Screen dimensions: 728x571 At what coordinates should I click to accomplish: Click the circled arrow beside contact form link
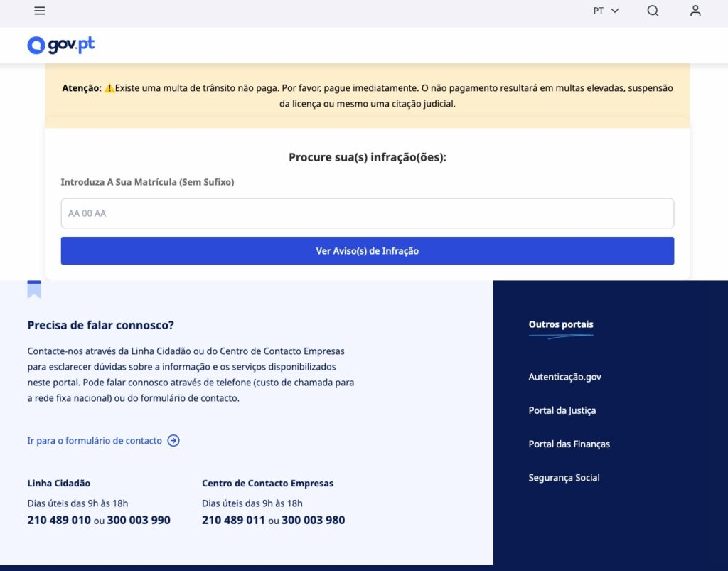pyautogui.click(x=173, y=441)
